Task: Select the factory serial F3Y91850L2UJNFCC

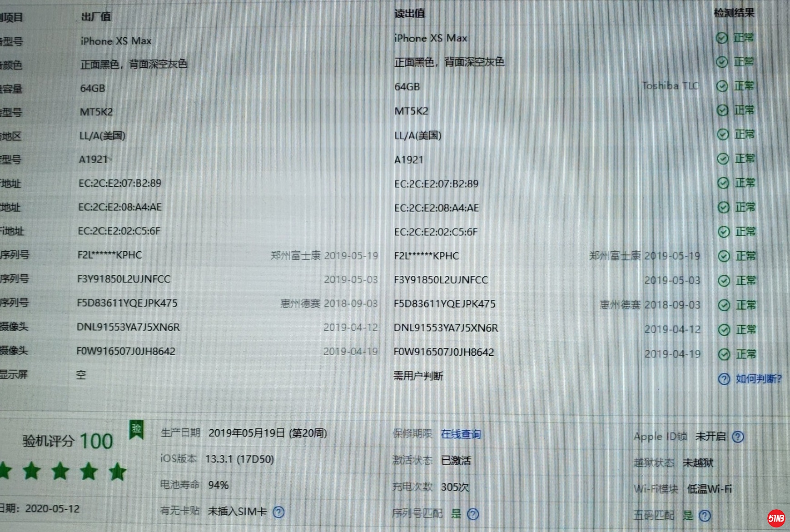Action: click(124, 279)
